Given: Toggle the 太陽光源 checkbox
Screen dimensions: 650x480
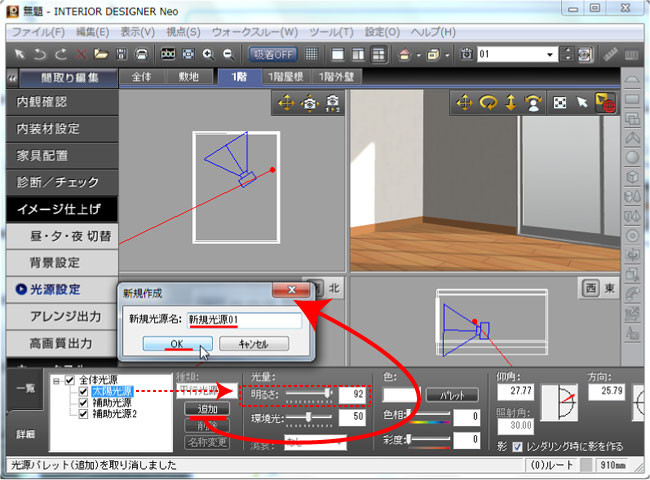Looking at the screenshot, I should click(83, 392).
